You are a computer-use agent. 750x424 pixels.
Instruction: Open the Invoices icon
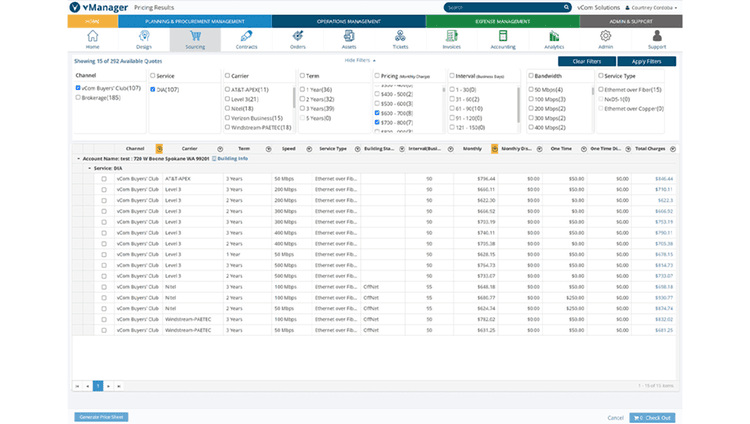tap(452, 36)
